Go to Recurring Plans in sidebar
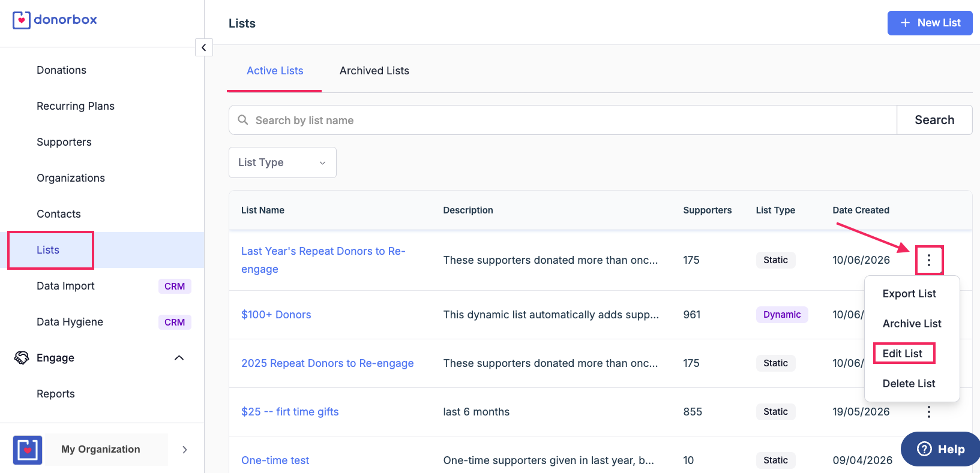980x473 pixels. 76,106
